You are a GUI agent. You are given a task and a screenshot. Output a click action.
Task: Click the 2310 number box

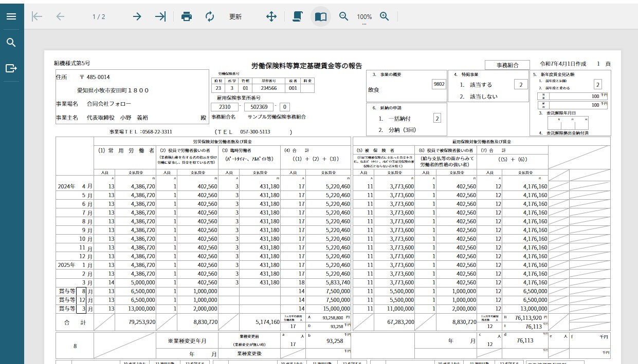tap(225, 107)
